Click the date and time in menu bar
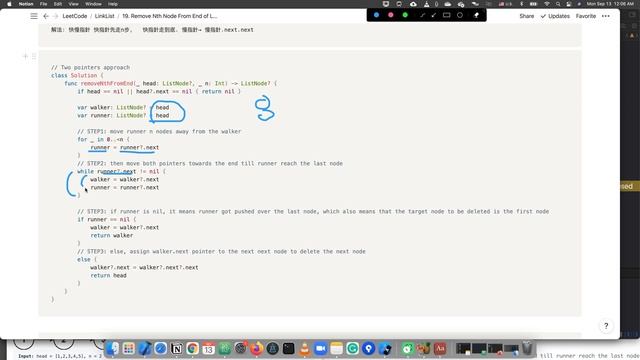The width and height of the screenshot is (640, 360). [x=609, y=4]
